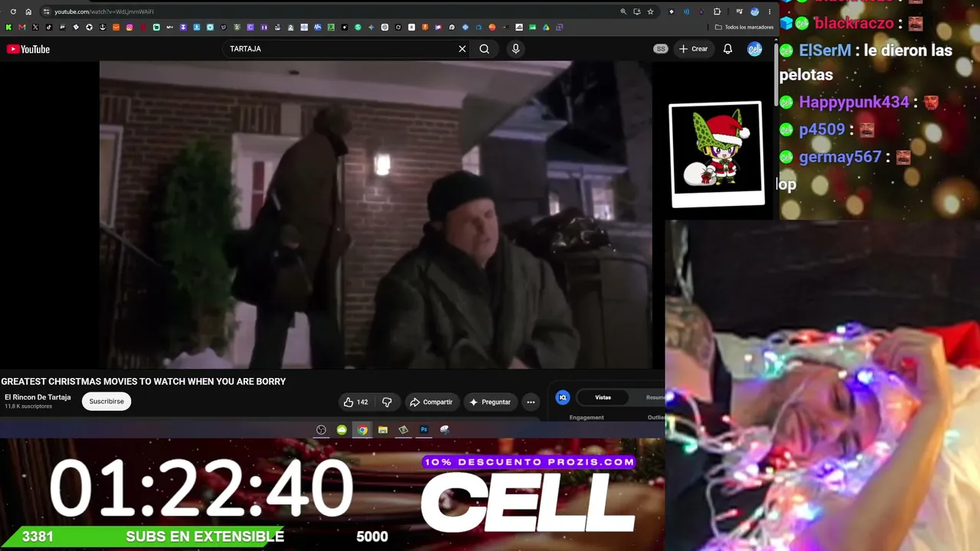This screenshot has height=551, width=980.
Task: Click the germay567 chat username
Action: pyautogui.click(x=840, y=157)
